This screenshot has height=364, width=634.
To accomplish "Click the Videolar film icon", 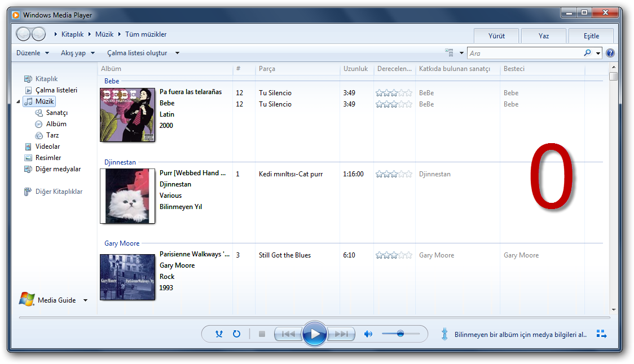I will 28,147.
